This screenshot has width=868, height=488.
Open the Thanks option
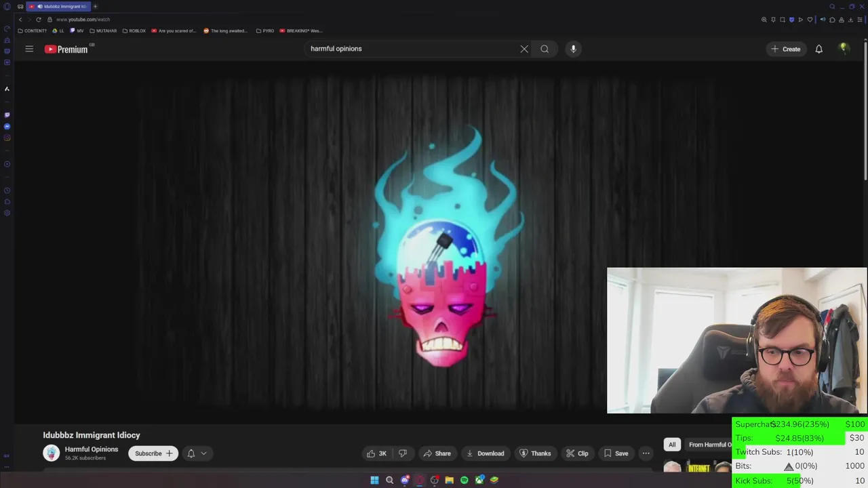(535, 453)
